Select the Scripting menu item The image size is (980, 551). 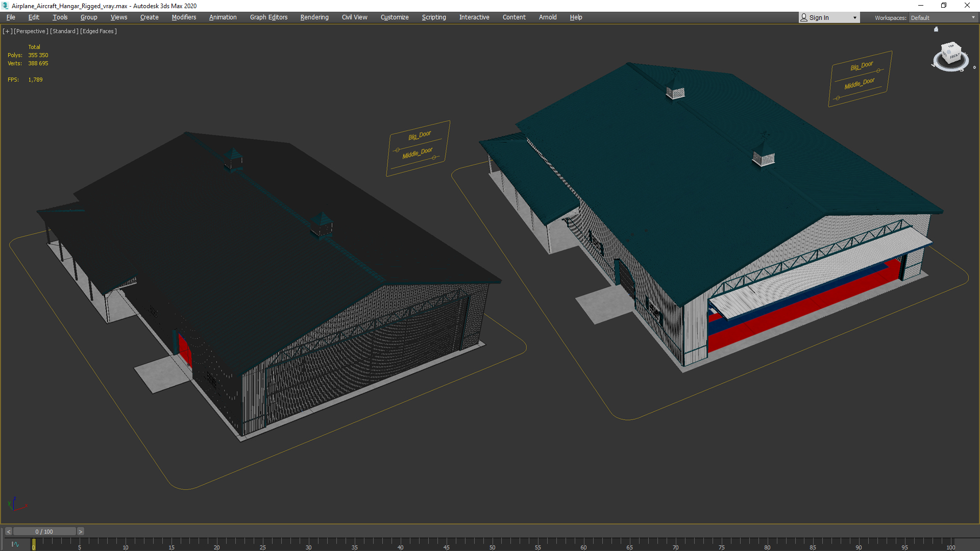432,17
